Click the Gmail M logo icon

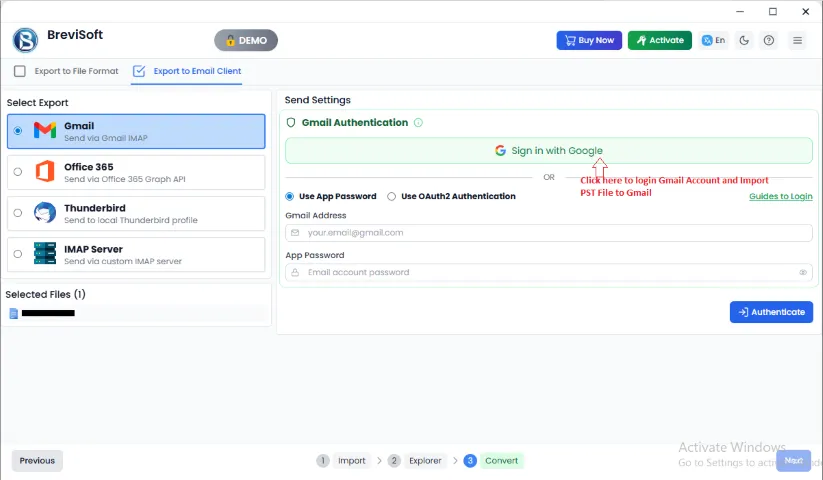point(45,130)
